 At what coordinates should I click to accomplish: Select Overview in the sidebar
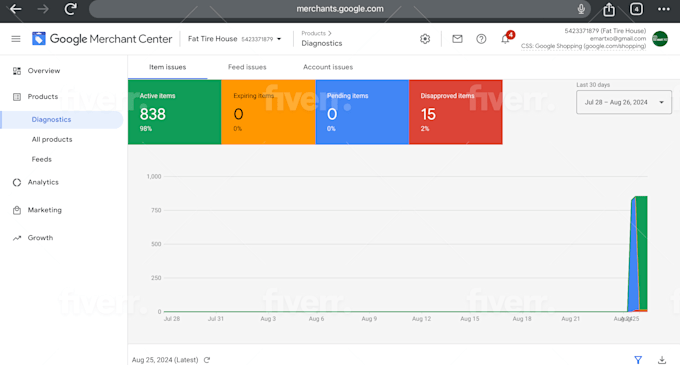click(x=44, y=71)
